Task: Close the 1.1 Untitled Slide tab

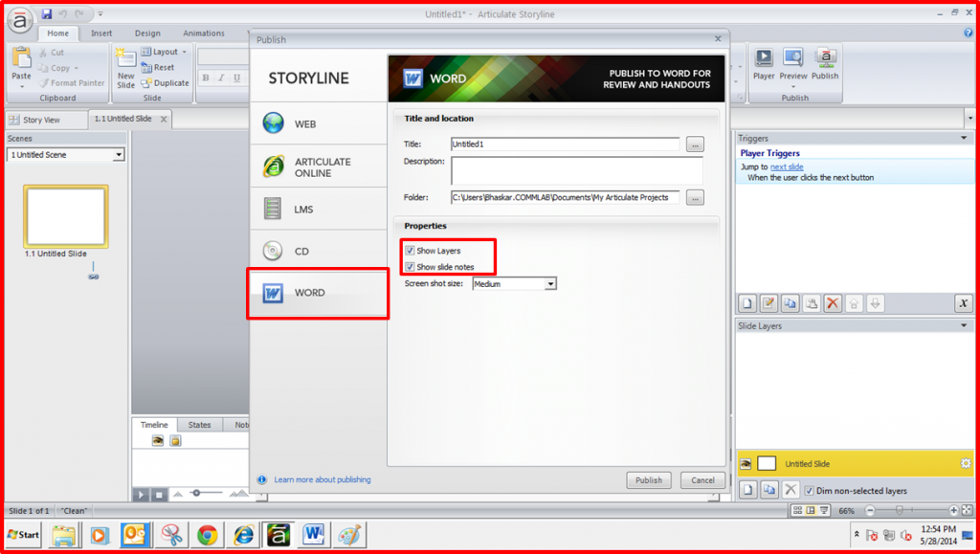Action: [x=164, y=119]
